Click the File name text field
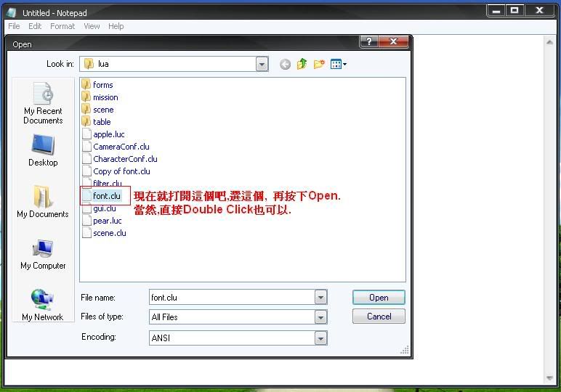Screen dimensions: 561x392 pyautogui.click(x=231, y=298)
